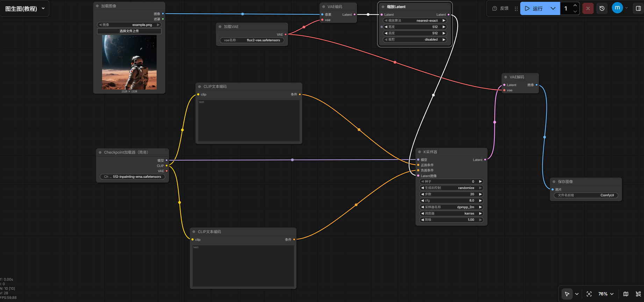Viewport: 644px width, 302px height.
Task: Collapse the 缩放Latent node via its dot
Action: 383,7
